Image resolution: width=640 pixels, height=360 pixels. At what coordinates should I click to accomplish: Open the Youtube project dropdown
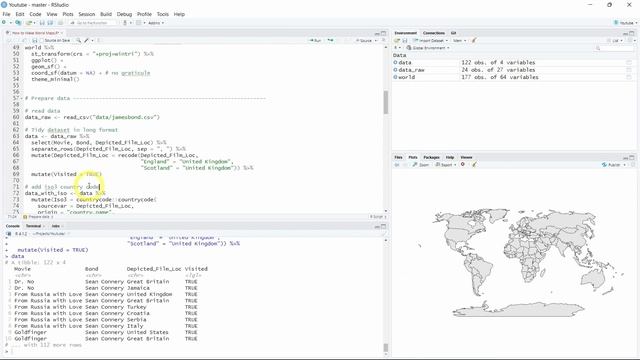coord(625,23)
